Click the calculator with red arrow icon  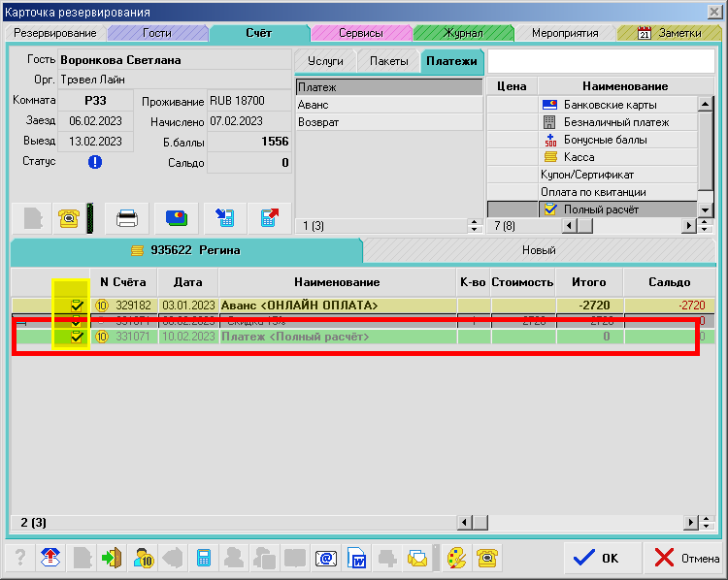pos(271,217)
